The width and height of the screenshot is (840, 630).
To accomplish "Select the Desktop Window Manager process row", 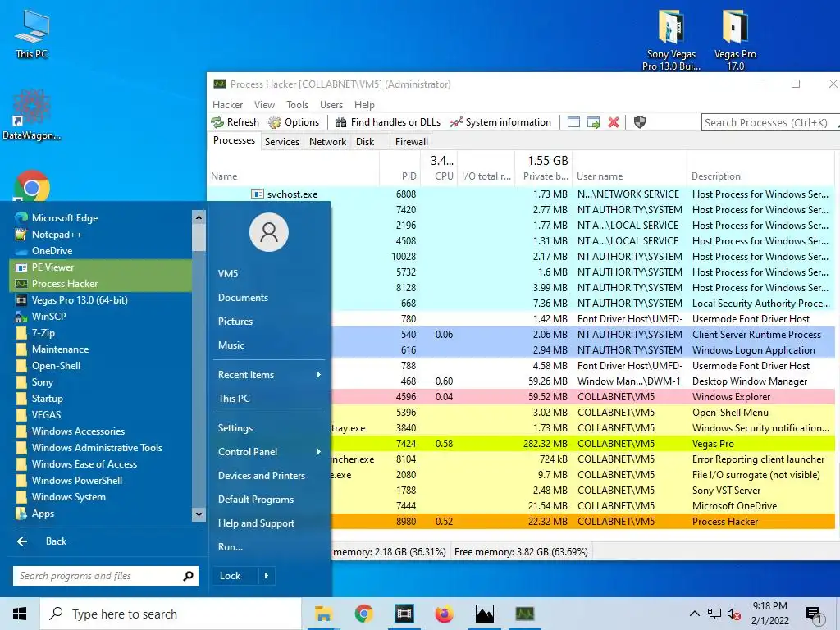I will (x=583, y=381).
